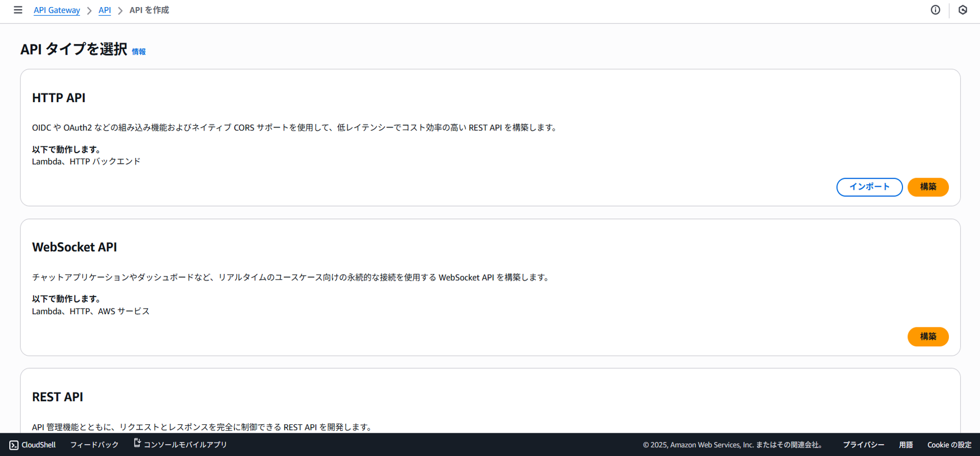Click the copyright 2025 Amazon Web Services text

pos(732,445)
